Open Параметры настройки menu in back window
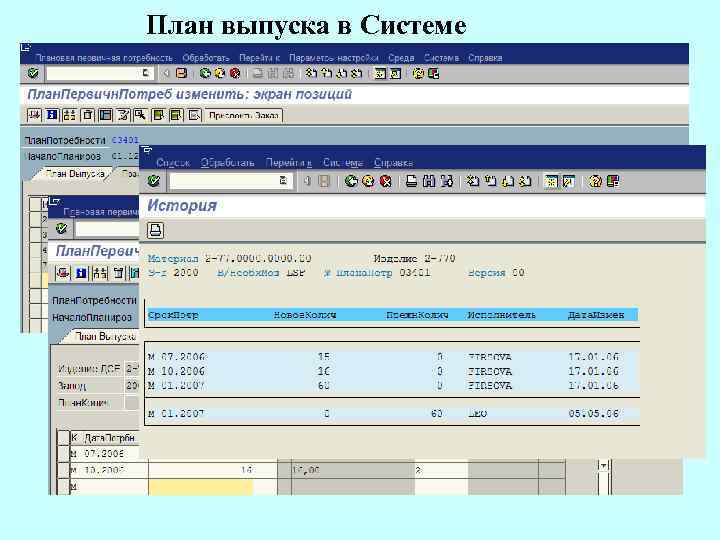 (x=334, y=58)
